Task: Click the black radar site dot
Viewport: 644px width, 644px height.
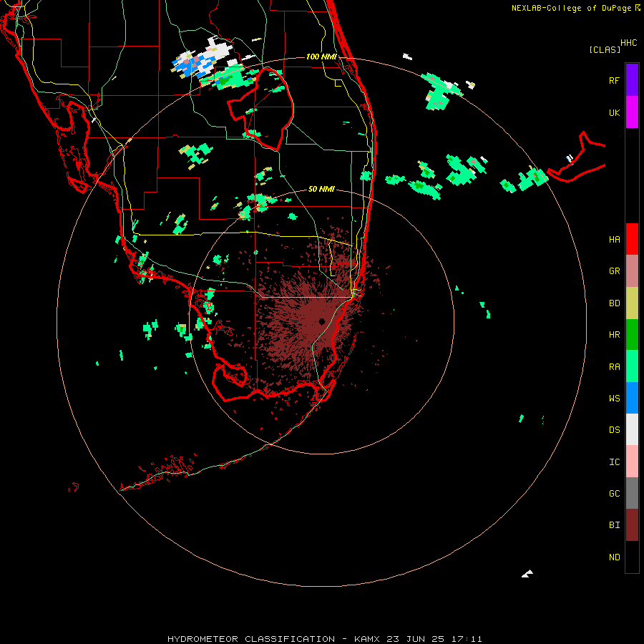Action: tap(321, 321)
